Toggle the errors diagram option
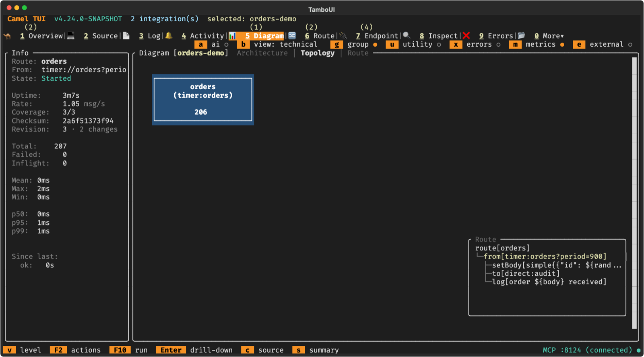The width and height of the screenshot is (644, 357). [475, 45]
